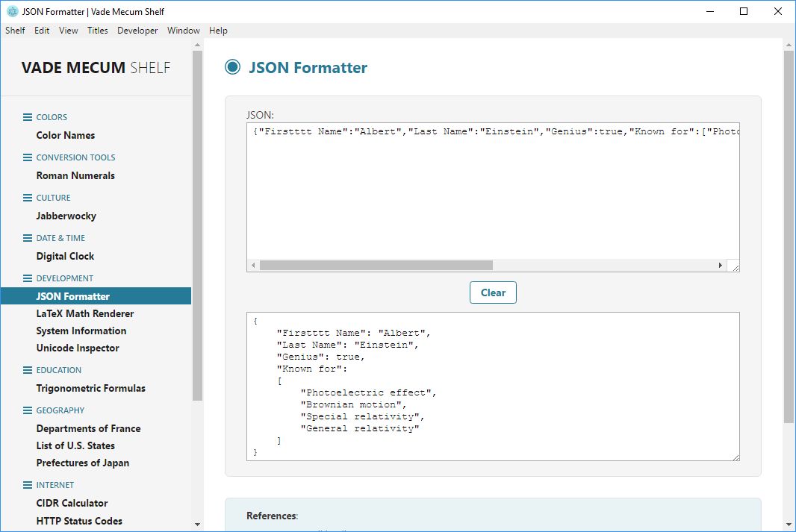Screen dimensions: 796x532
Task: Open Digital Clock tool
Action: tap(65, 256)
